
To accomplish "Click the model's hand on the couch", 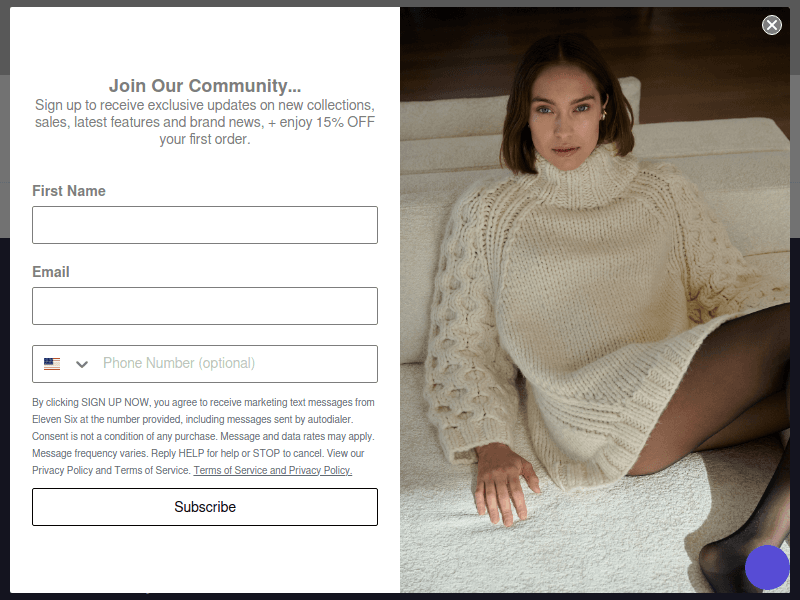I will tap(503, 482).
